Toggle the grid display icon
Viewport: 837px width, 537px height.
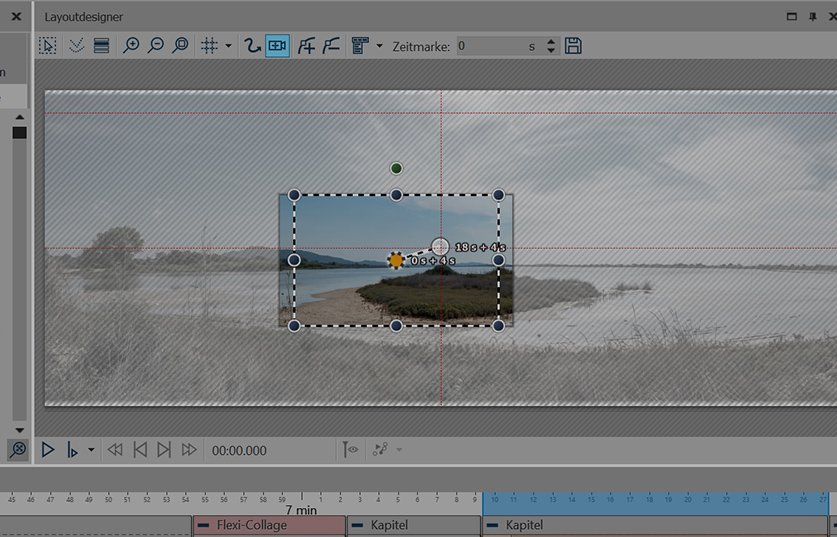coord(209,46)
